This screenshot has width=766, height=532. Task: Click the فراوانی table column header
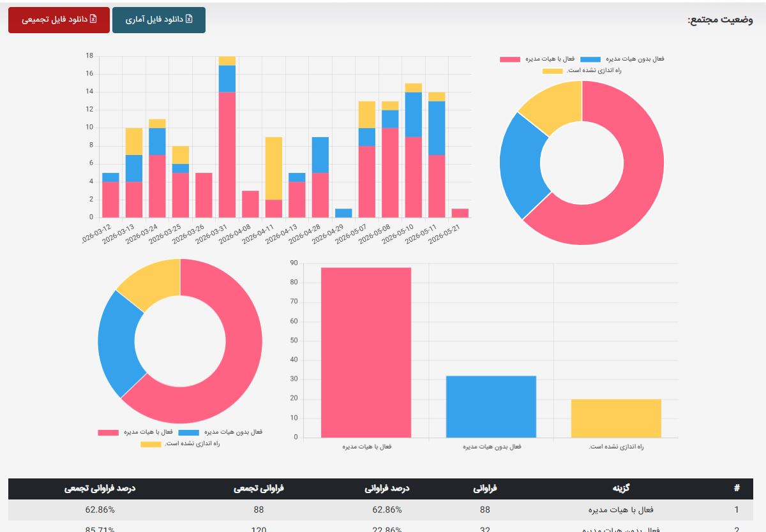tap(485, 489)
